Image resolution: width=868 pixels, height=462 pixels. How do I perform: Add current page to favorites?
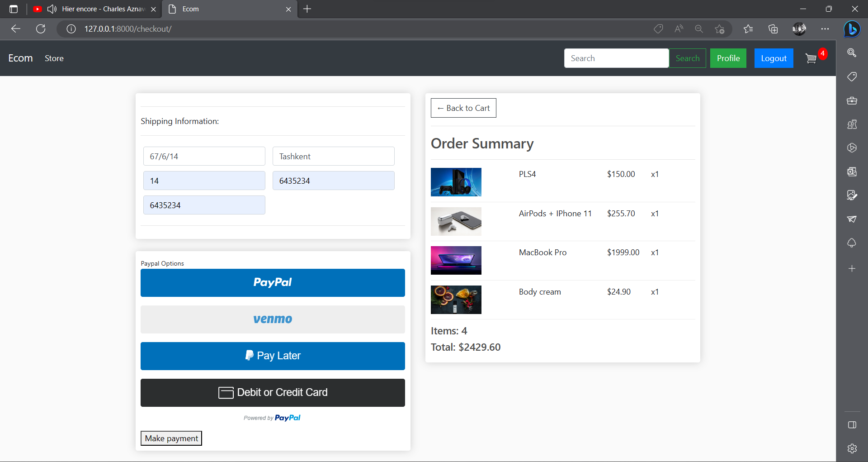tap(720, 29)
